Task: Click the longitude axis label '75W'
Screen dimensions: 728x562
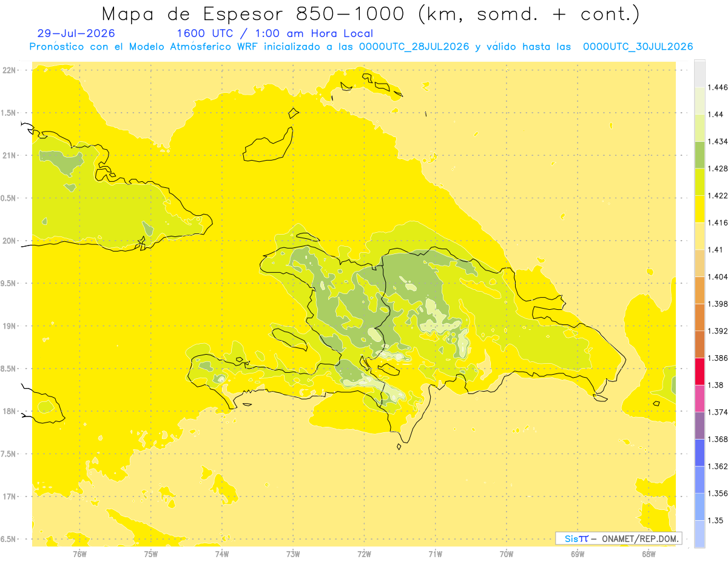Action: pos(150,554)
